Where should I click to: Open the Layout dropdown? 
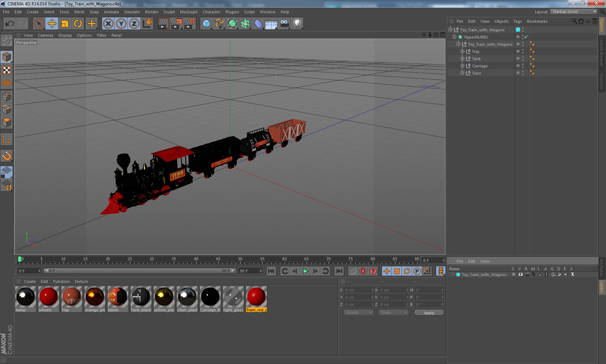[x=574, y=12]
